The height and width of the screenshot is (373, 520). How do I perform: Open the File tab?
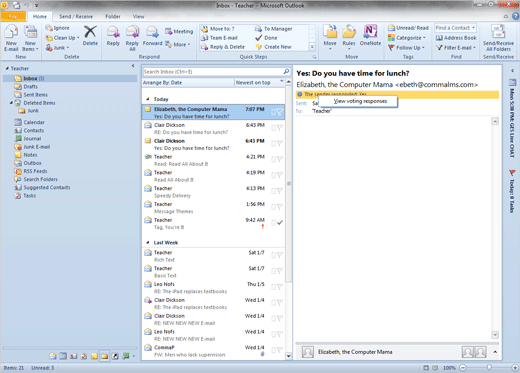[x=13, y=16]
